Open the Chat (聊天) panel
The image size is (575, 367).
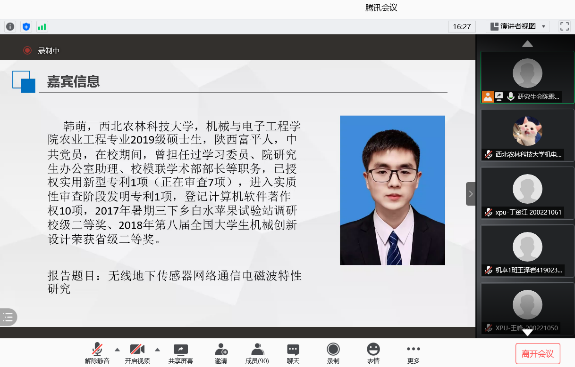tap(293, 353)
